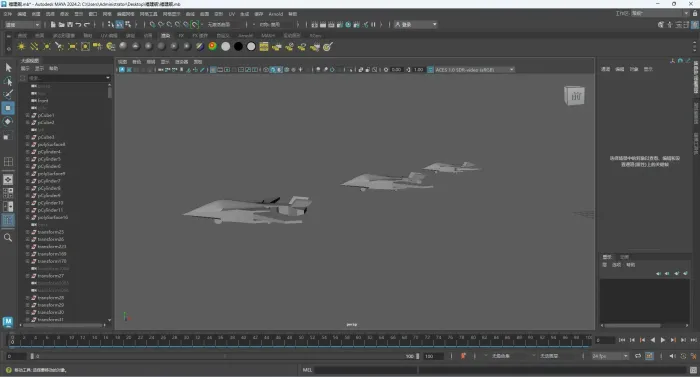
Task: Click the Save Scene disk icon
Action: tap(70, 25)
